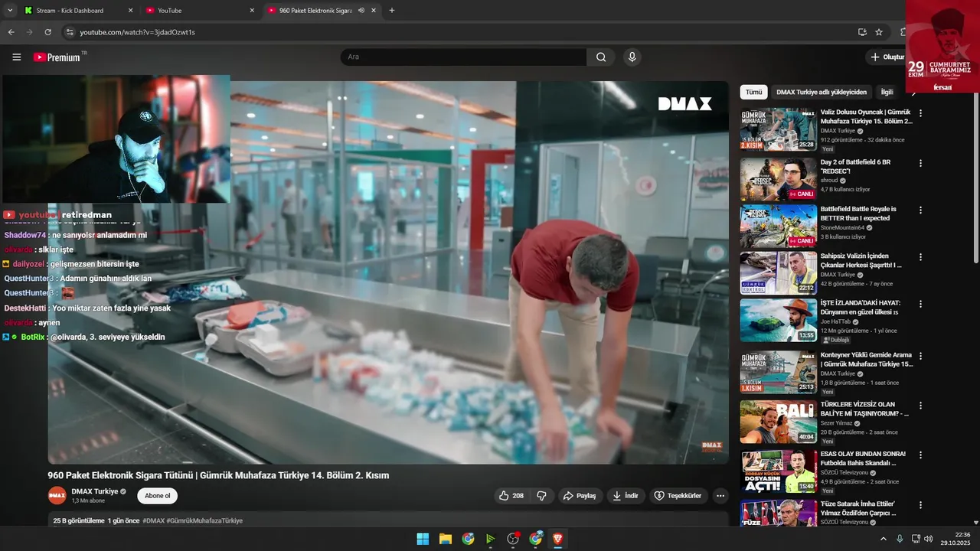Open options menu for TÜRKLERE VİZESİZ OLAN
Viewport: 980px width, 551px height.
pos(920,405)
